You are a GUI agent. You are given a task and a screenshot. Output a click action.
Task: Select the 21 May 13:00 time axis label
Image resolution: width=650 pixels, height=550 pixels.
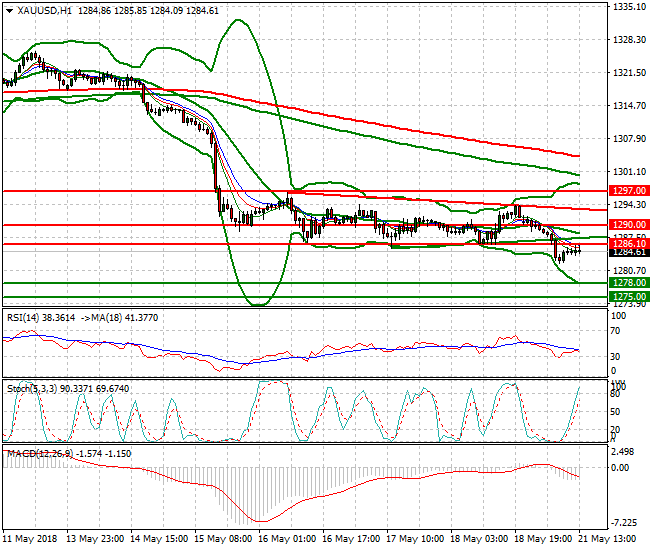tap(607, 539)
